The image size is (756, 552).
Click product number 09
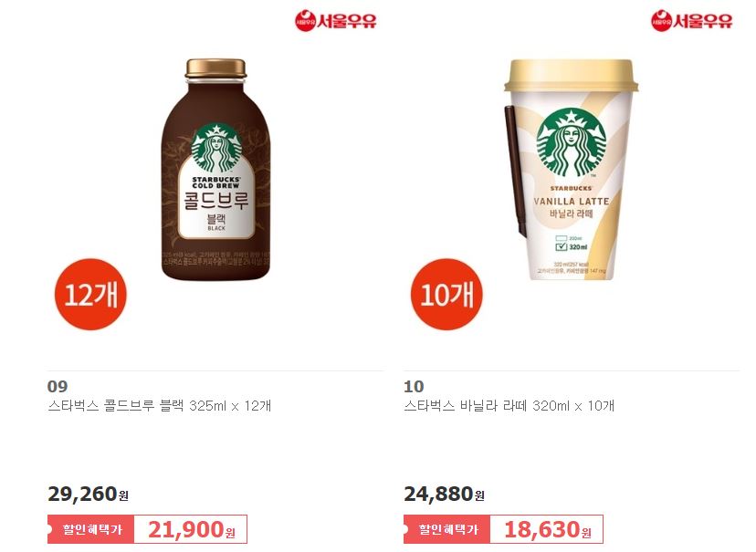(58, 386)
